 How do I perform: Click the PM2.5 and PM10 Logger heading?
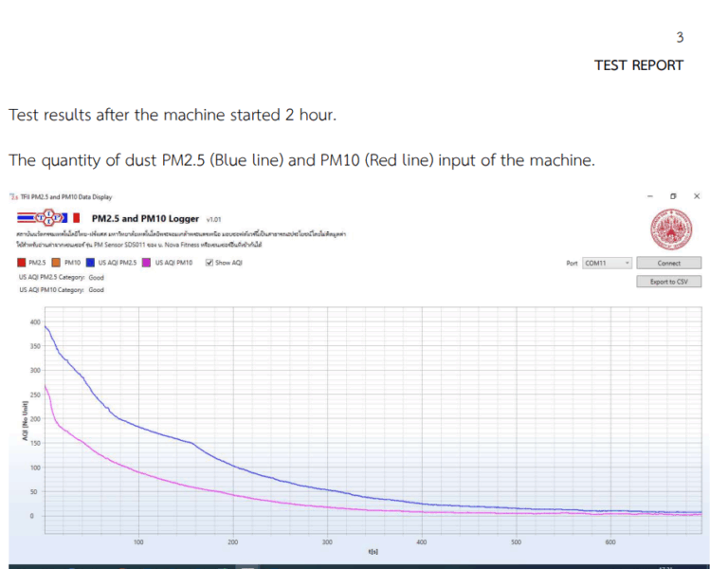click(x=145, y=218)
